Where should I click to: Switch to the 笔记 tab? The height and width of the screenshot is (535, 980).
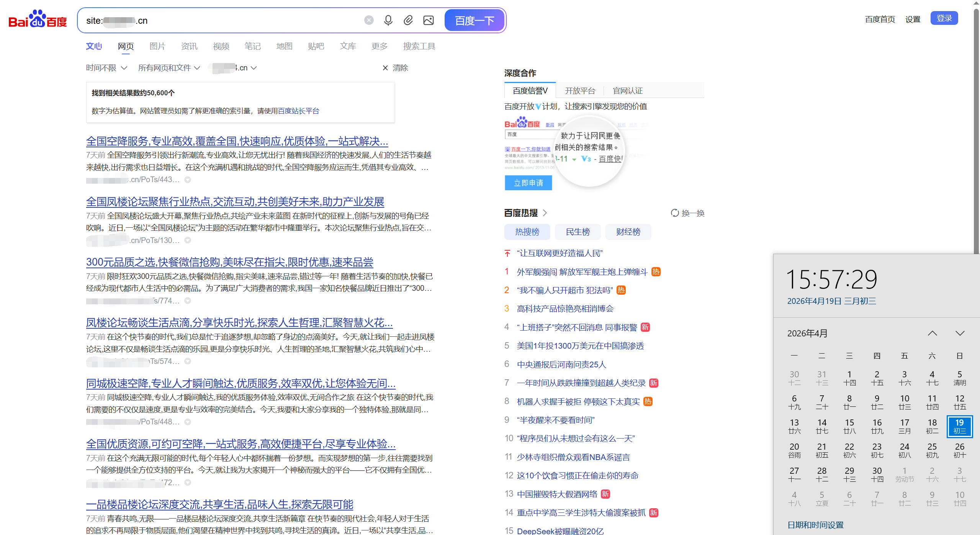253,46
